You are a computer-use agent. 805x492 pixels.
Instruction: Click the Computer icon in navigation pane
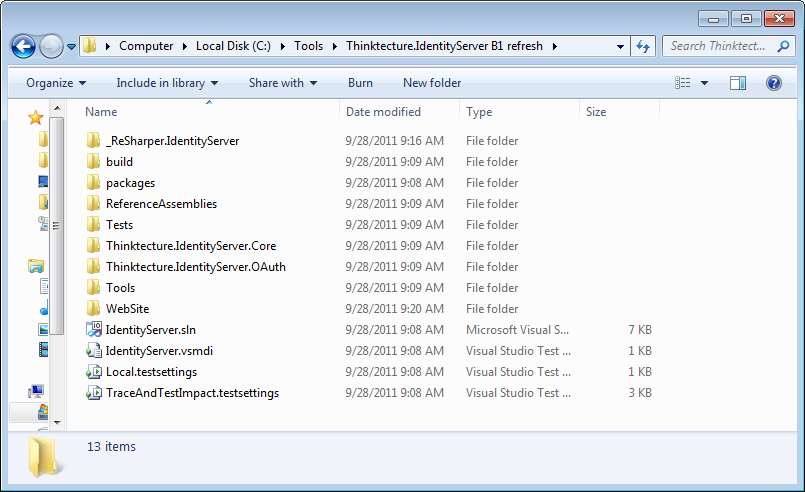pyautogui.click(x=36, y=392)
